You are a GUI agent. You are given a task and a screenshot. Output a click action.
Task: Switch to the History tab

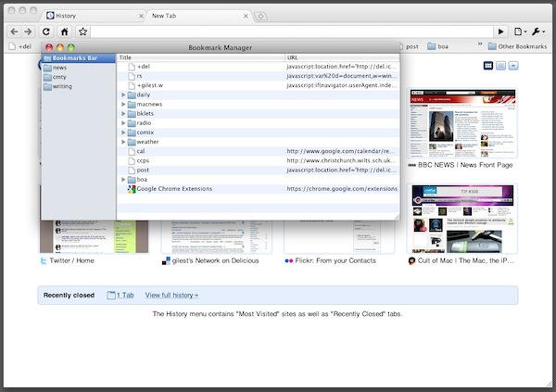tap(93, 16)
